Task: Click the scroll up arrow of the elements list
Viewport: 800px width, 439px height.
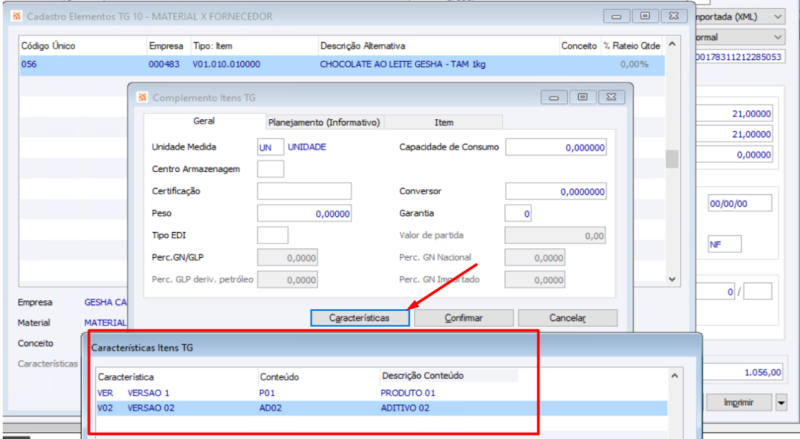Action: 672,44
